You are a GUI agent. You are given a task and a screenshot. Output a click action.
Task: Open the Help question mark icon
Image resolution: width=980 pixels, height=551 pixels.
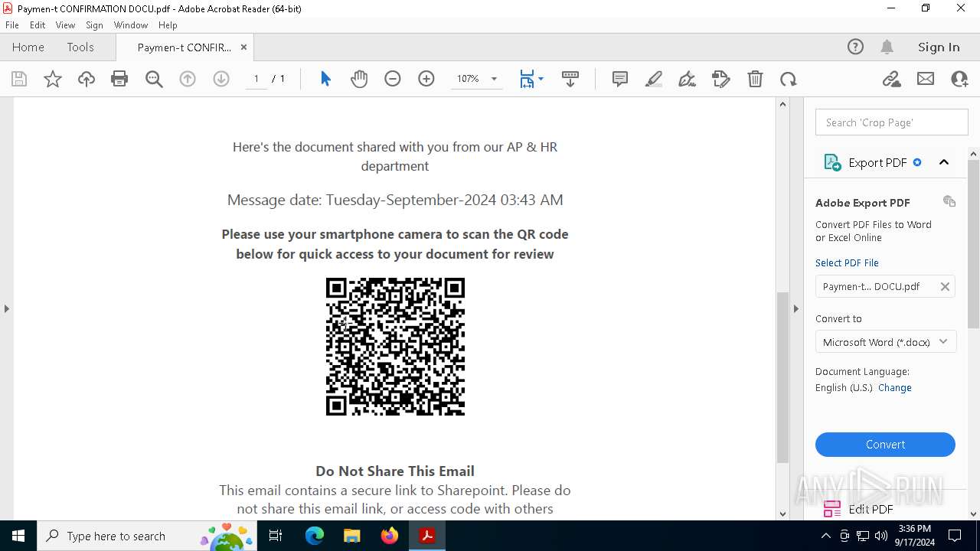(x=855, y=47)
